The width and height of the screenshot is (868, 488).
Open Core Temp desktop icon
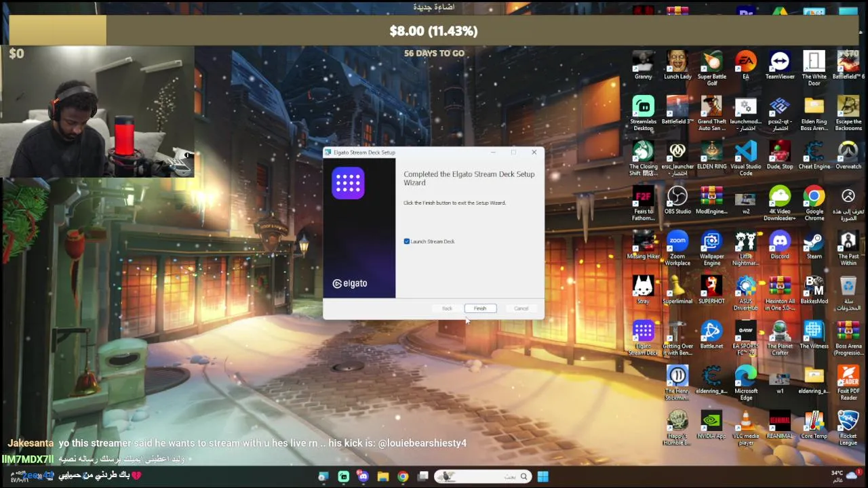click(814, 425)
